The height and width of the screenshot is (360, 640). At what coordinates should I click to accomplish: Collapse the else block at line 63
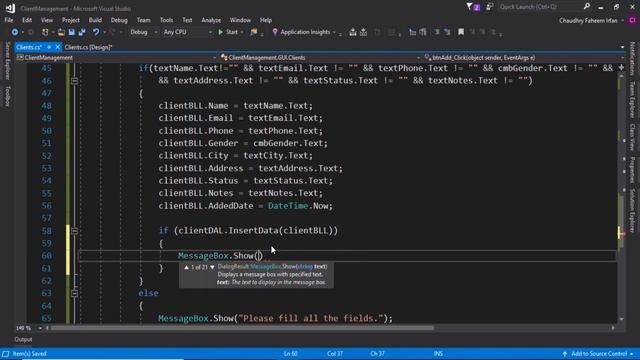pyautogui.click(x=74, y=293)
